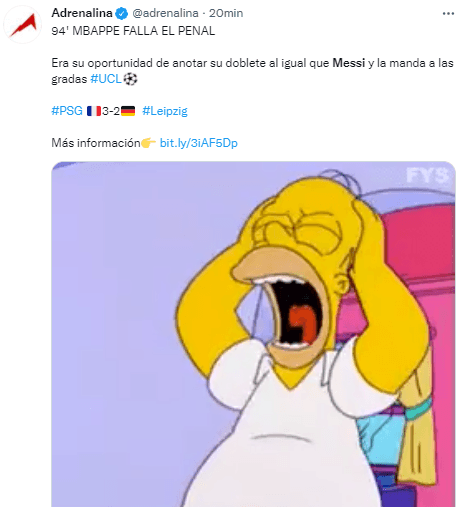Click the Más información text
The height and width of the screenshot is (507, 465).
coord(96,143)
